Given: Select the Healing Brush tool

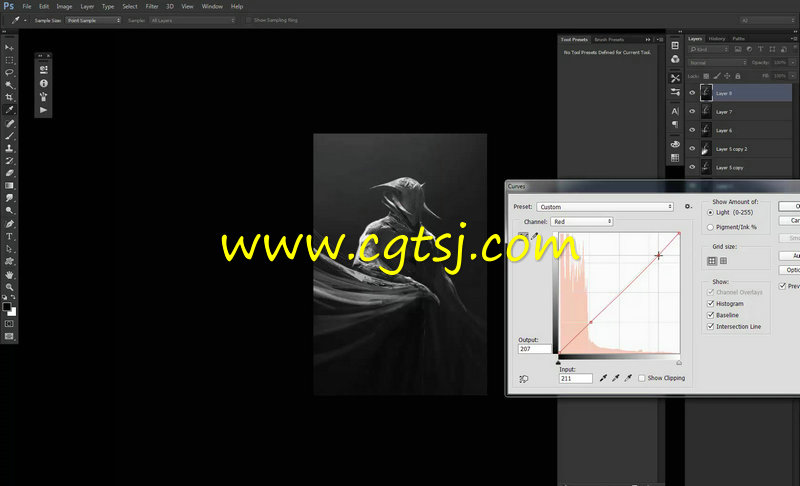Looking at the screenshot, I should (9, 123).
